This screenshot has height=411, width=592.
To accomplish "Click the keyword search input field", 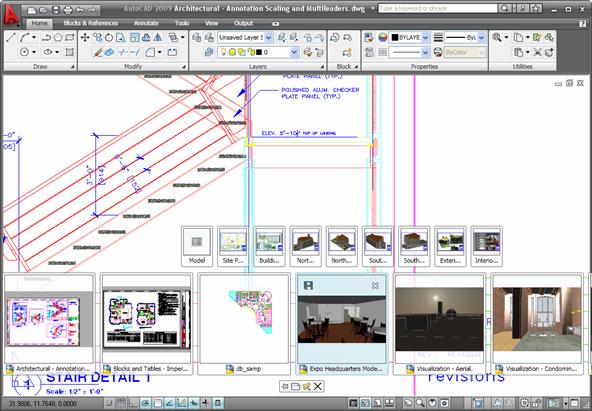I will coord(438,8).
